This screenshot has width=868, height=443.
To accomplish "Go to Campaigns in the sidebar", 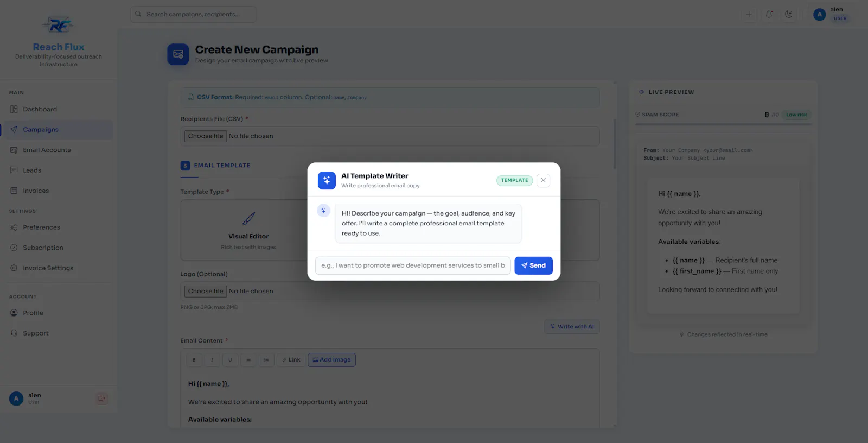I will [x=58, y=130].
